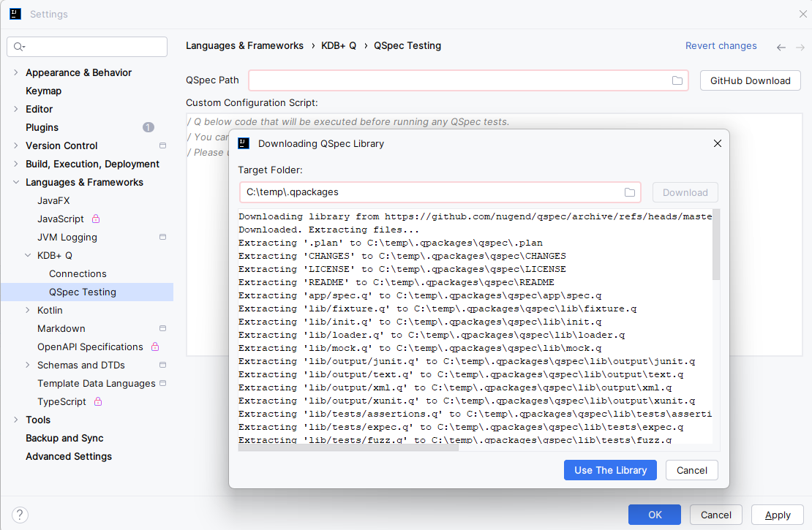Open the Plugins settings page
This screenshot has height=530, width=812.
42,127
